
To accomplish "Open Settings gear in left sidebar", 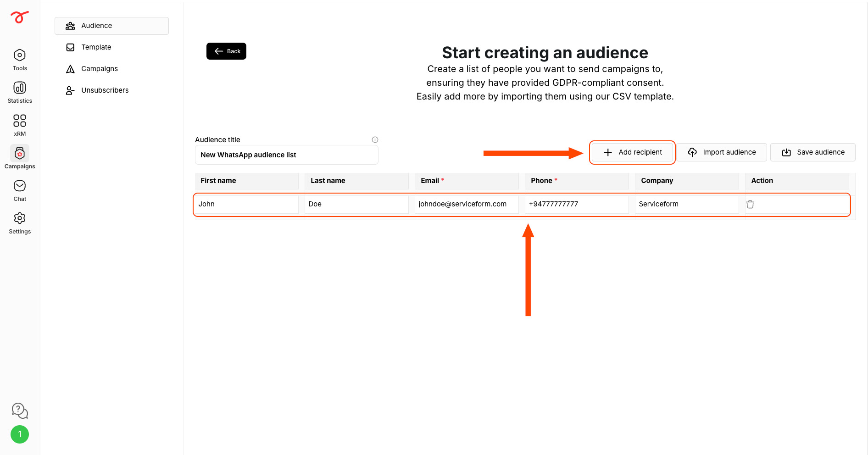I will tap(20, 223).
